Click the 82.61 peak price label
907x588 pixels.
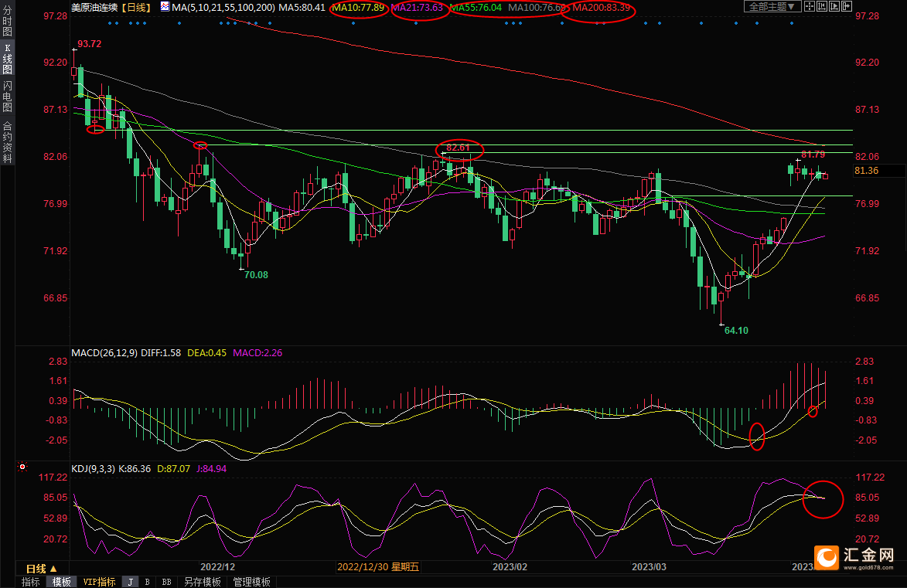(458, 148)
